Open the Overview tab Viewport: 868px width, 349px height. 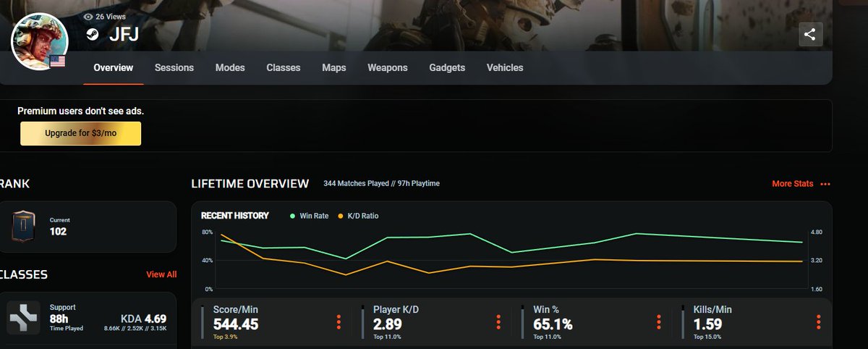114,67
